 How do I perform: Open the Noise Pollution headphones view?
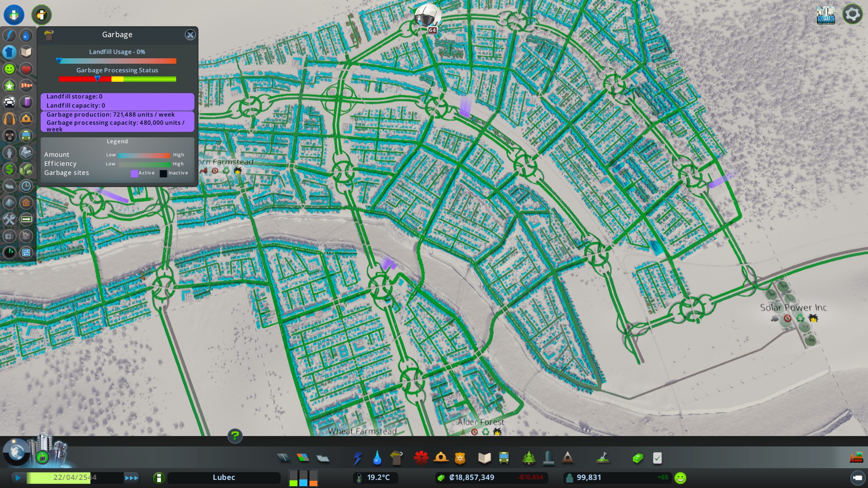pyautogui.click(x=9, y=119)
